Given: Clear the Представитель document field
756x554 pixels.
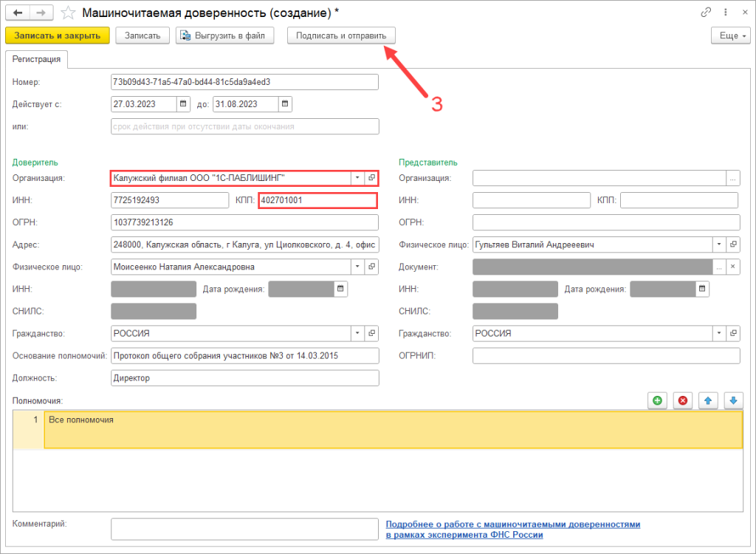Looking at the screenshot, I should (733, 267).
